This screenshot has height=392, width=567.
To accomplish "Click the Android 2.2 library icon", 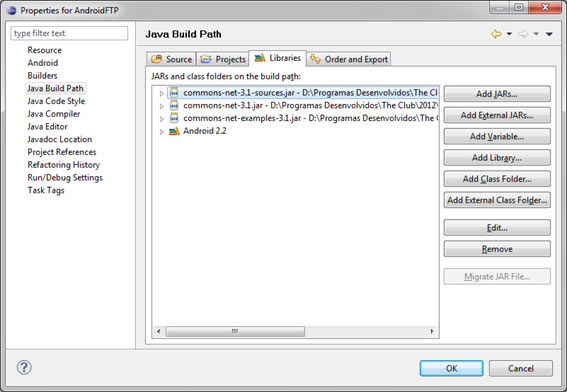I will pyautogui.click(x=174, y=131).
